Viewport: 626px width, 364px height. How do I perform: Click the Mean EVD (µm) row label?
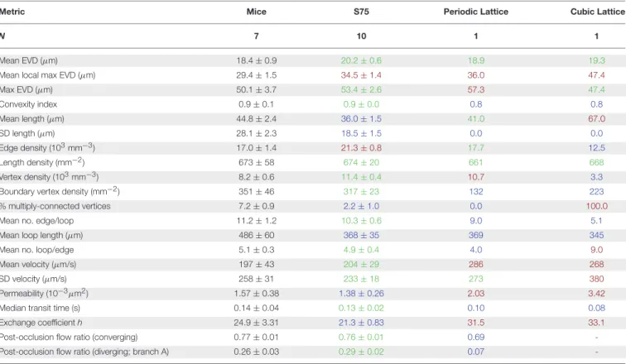tap(28, 60)
